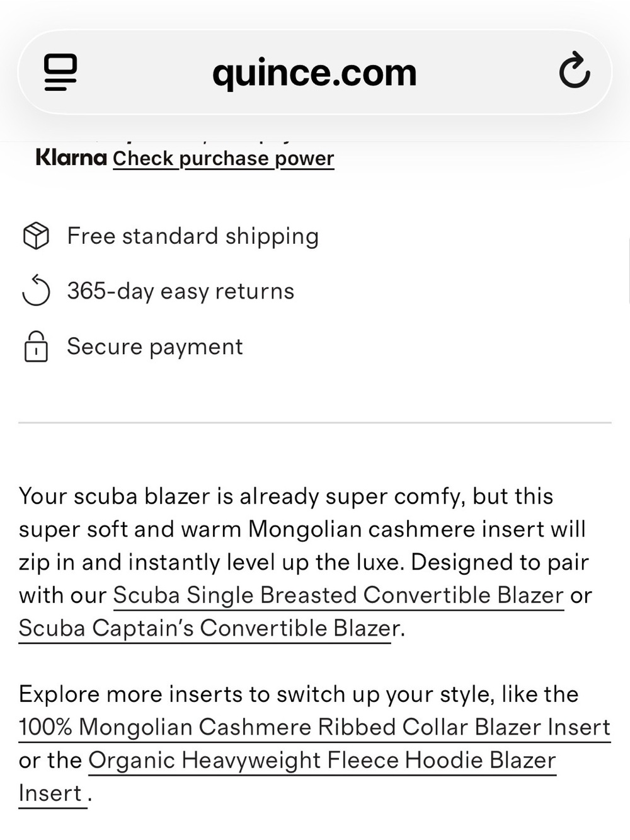Image resolution: width=630 pixels, height=840 pixels.
Task: Select the quince.com URL text
Action: coord(314,72)
